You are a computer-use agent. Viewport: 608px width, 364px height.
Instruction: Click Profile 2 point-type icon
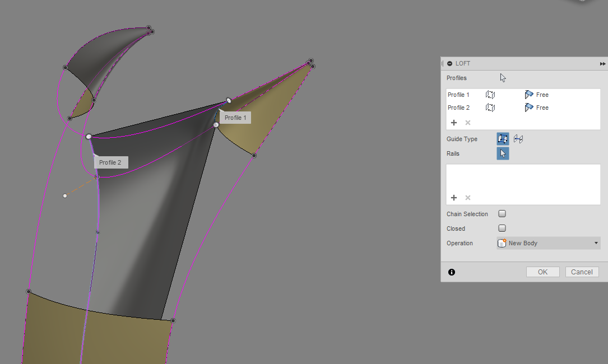click(490, 108)
